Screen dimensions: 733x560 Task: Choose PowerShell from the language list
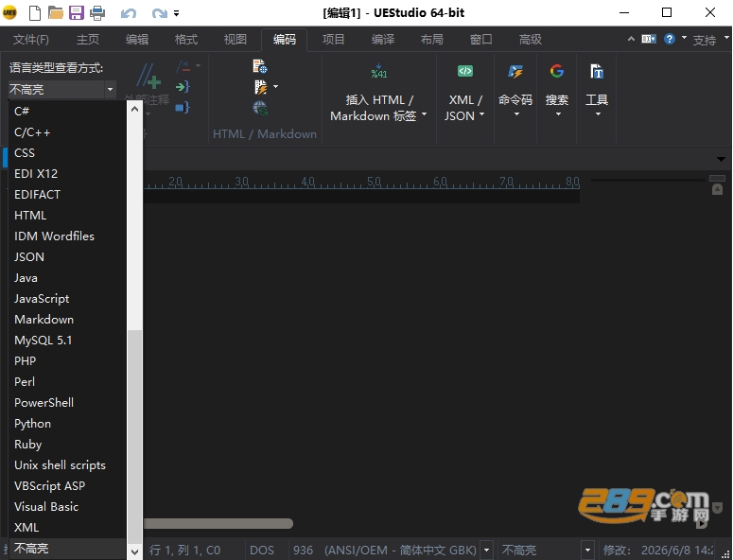coord(67,403)
